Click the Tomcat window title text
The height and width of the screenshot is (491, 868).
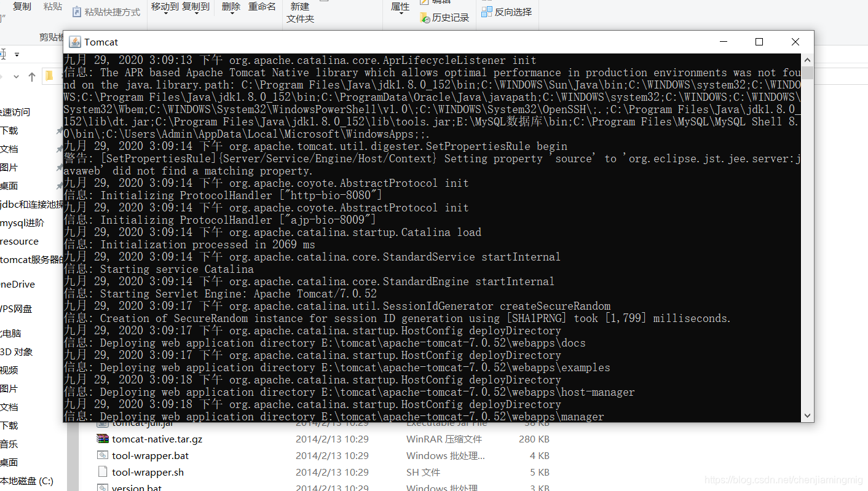101,42
